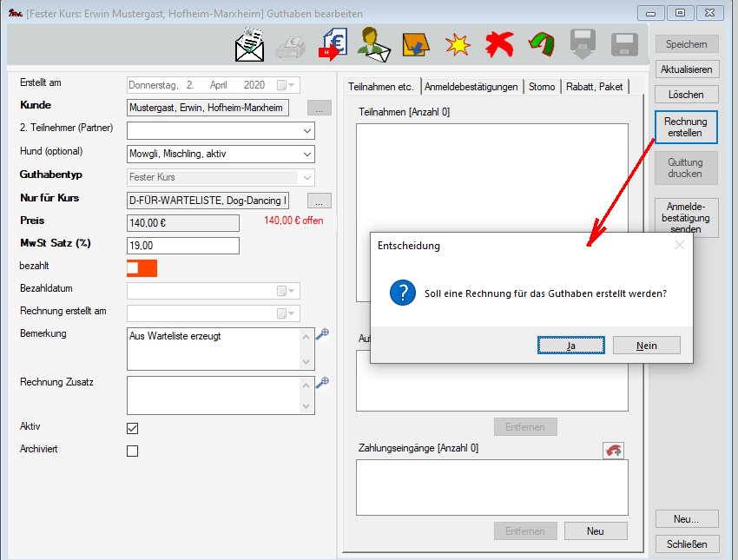This screenshot has width=738, height=560.
Task: Open the 2. Teilnehmer (Partner) dropdown
Action: click(307, 131)
